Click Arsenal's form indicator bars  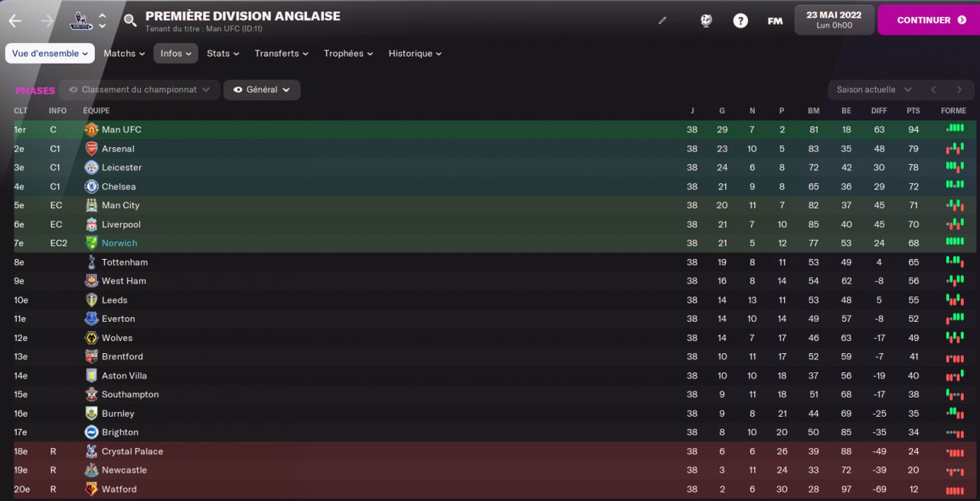point(954,149)
